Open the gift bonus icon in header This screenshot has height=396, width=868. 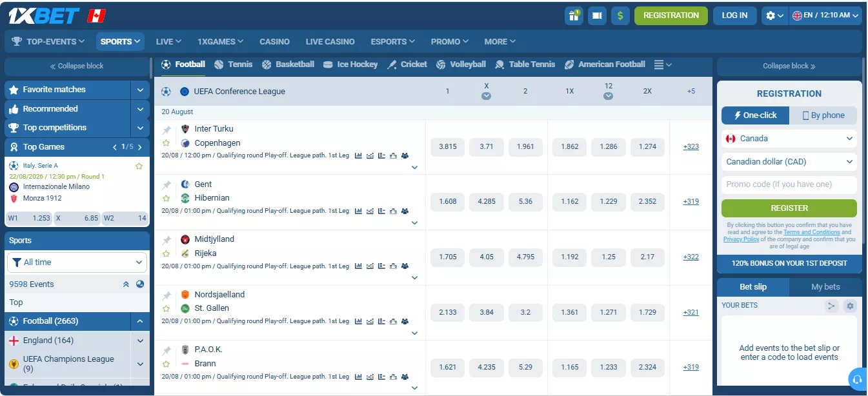574,15
